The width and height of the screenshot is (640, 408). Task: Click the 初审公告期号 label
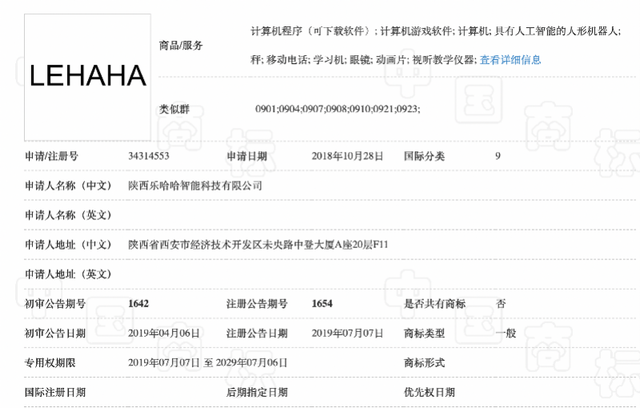click(x=55, y=304)
